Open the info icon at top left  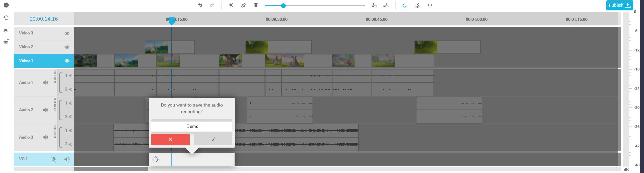click(6, 5)
